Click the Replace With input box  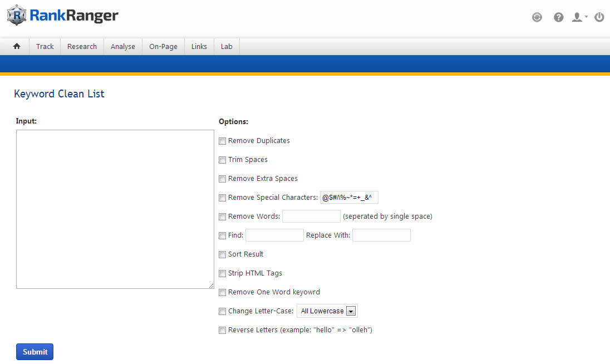coord(381,235)
